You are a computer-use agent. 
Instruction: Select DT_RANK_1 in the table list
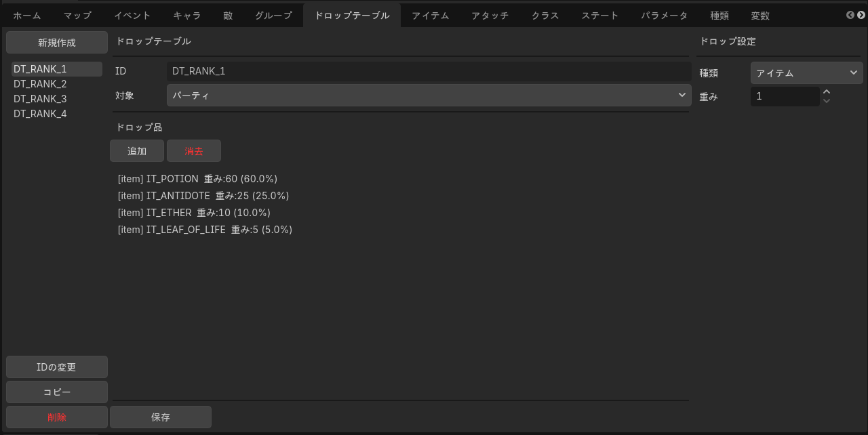click(57, 69)
